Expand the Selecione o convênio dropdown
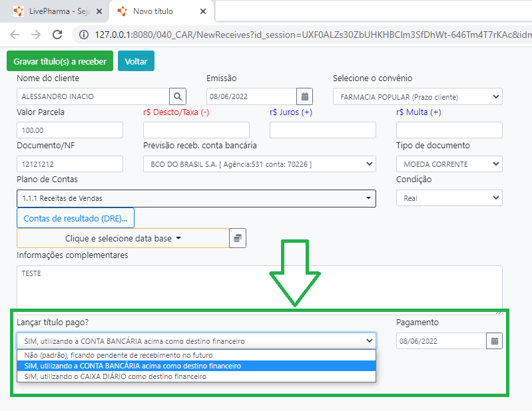Viewport: 532px width, 411px height. (x=417, y=96)
